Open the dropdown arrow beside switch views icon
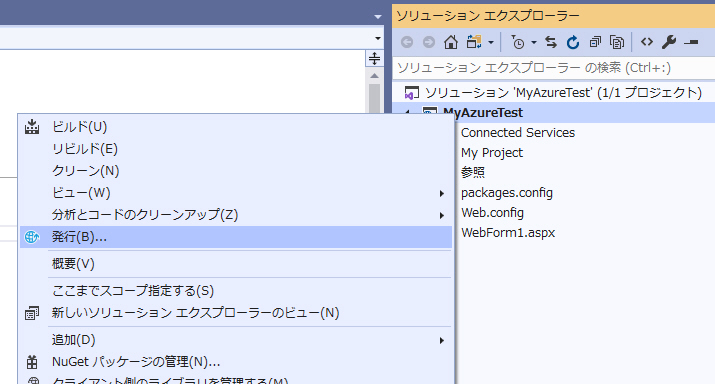The width and height of the screenshot is (715, 384). point(491,43)
